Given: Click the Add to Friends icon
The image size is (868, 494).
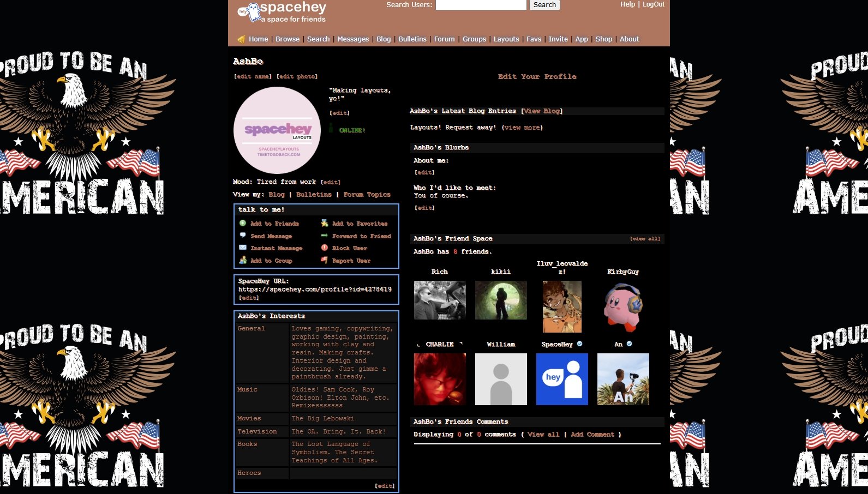Looking at the screenshot, I should 243,223.
